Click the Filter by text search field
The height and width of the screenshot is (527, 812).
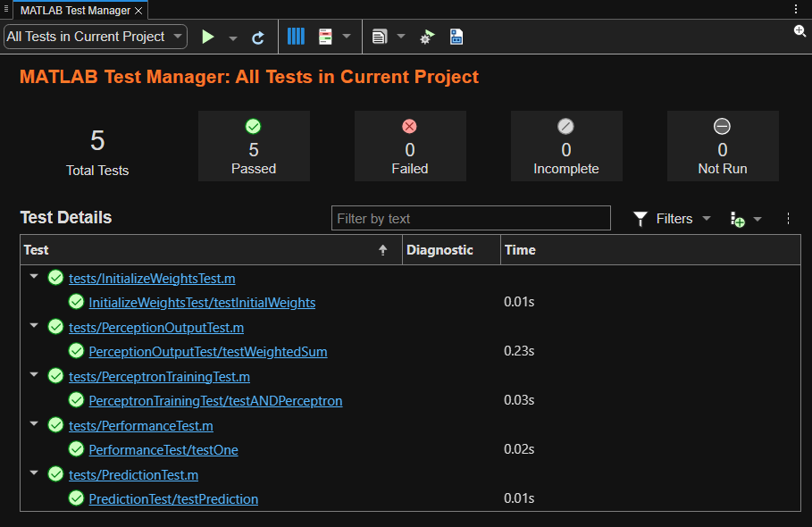pos(471,219)
